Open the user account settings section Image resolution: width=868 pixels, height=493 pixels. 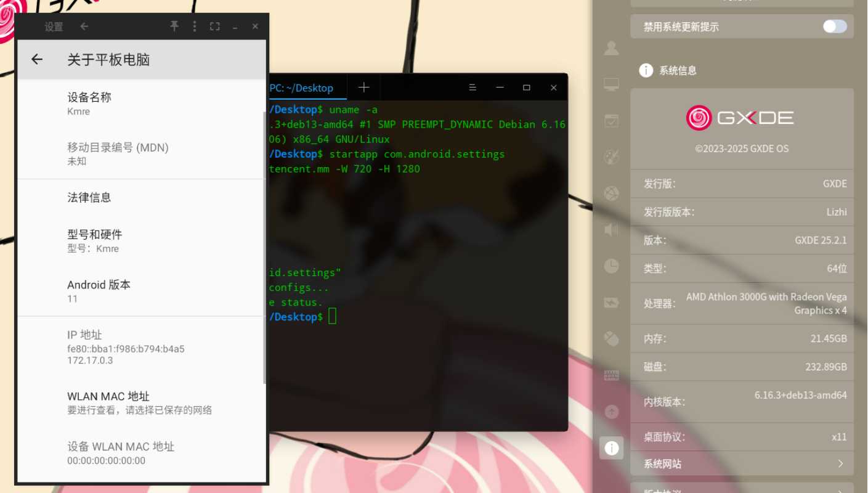pos(610,49)
